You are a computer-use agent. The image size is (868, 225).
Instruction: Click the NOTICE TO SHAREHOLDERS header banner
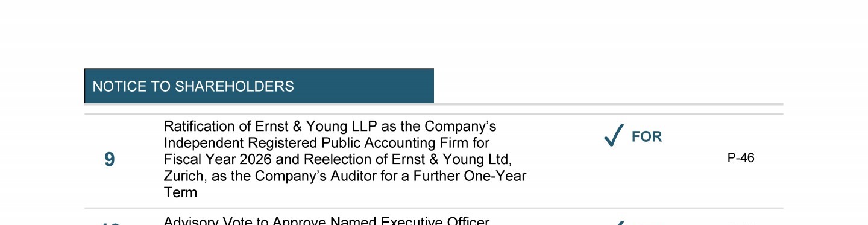pyautogui.click(x=259, y=86)
